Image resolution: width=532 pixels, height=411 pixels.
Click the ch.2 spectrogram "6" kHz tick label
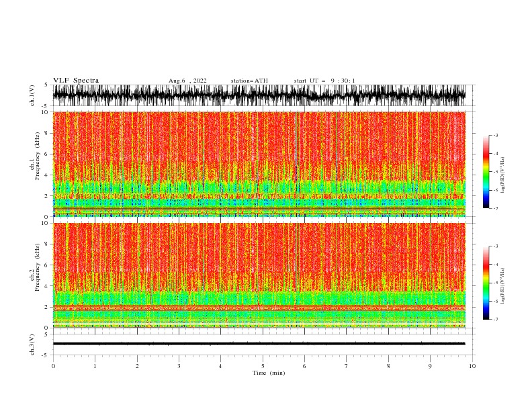[x=46, y=265]
